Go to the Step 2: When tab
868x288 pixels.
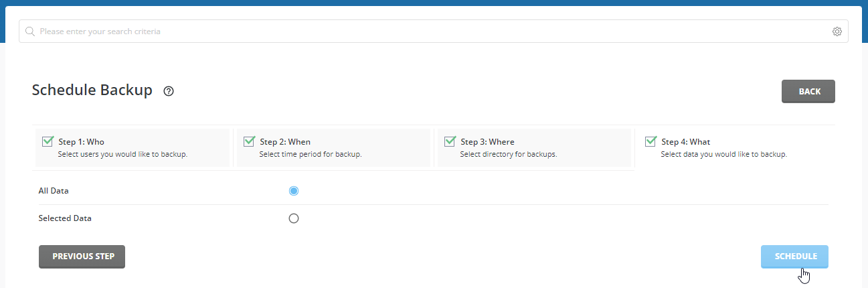333,147
